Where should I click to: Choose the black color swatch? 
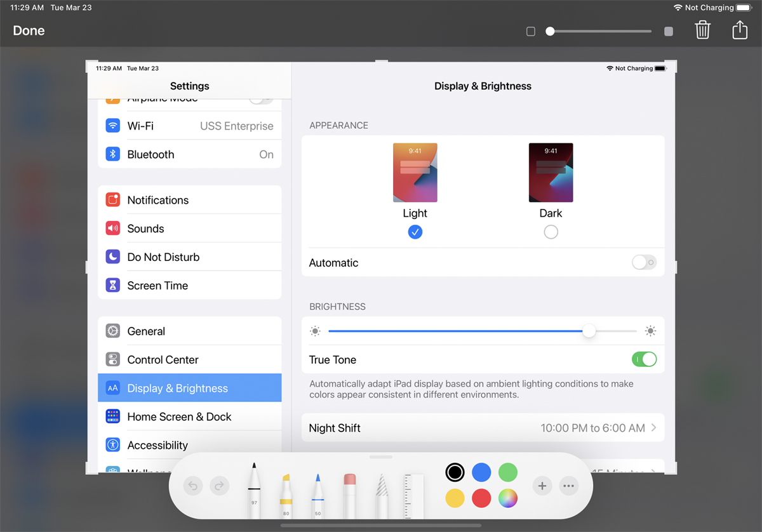[x=455, y=472]
